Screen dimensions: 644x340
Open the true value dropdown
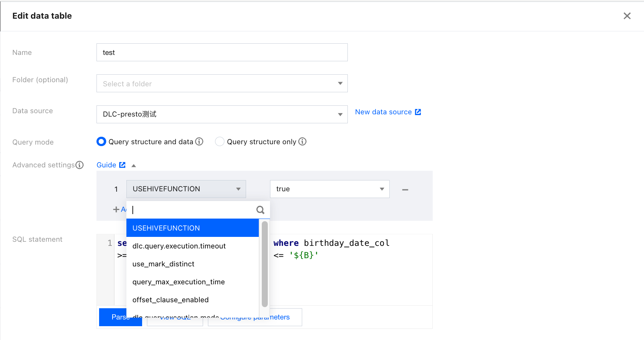pos(329,189)
